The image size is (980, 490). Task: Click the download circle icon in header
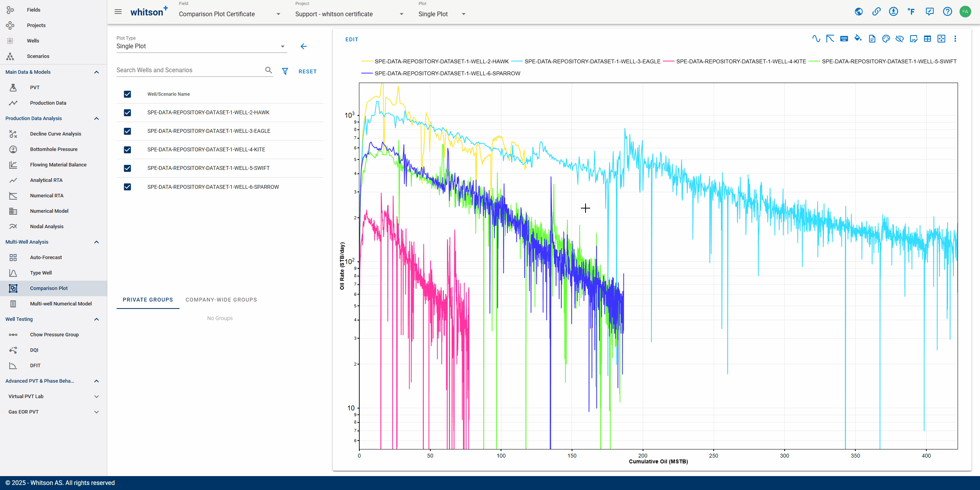[x=894, y=12]
